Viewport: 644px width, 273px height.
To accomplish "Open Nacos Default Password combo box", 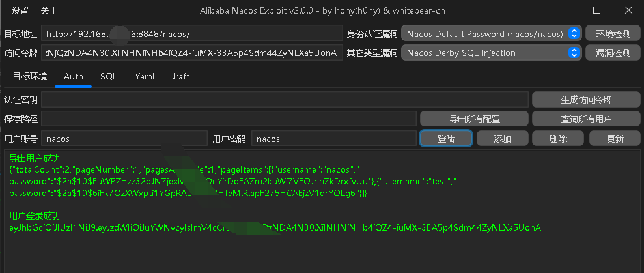I will click(491, 34).
